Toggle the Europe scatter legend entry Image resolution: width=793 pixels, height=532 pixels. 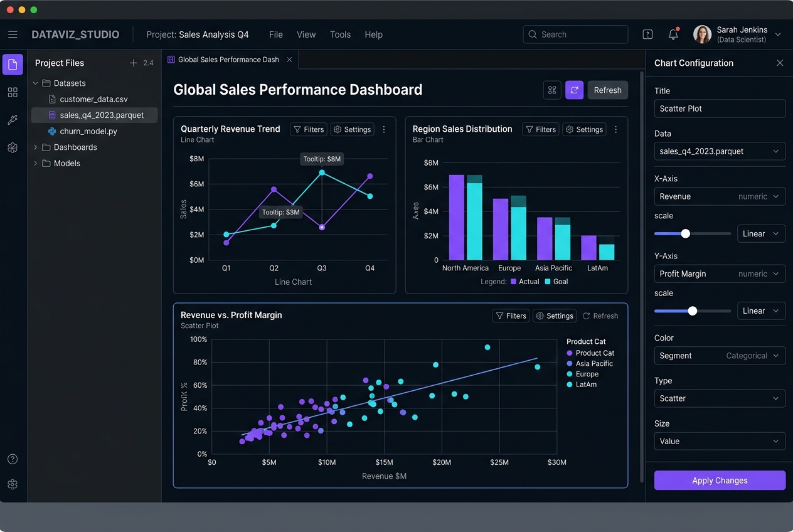pos(582,374)
